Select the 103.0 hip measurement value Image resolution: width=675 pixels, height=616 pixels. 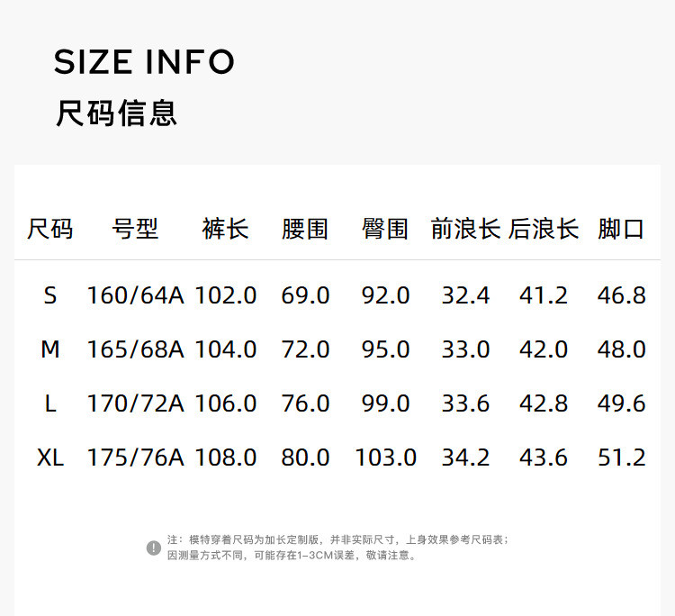385,457
